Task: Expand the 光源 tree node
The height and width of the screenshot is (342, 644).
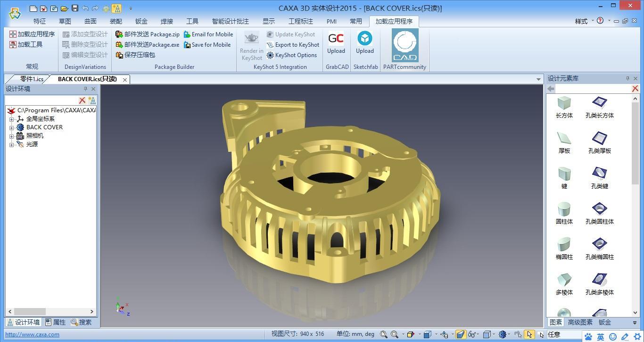Action: pos(11,144)
